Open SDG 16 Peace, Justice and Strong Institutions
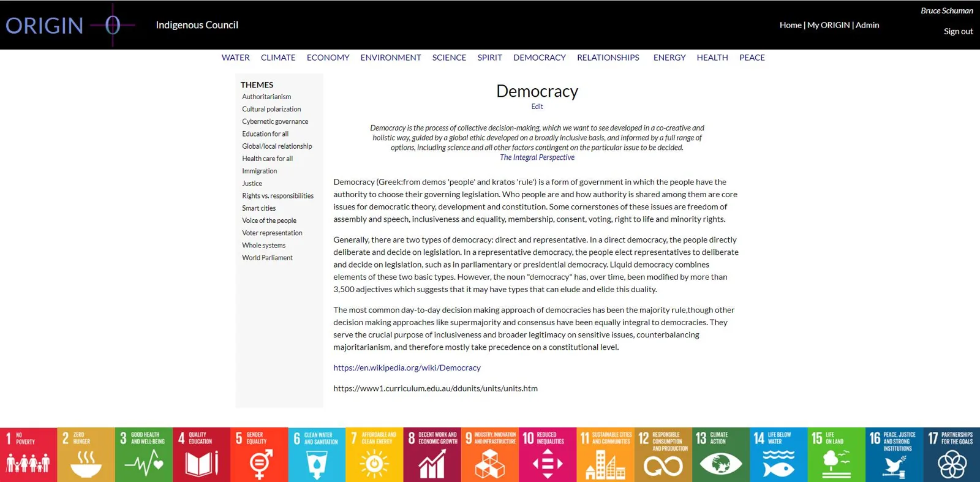 [894, 454]
